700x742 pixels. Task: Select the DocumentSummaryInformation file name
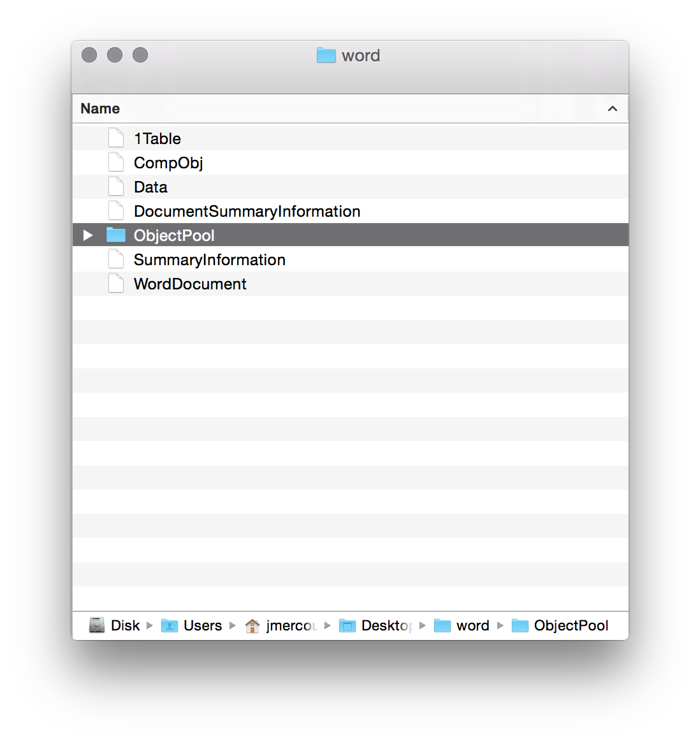click(247, 212)
